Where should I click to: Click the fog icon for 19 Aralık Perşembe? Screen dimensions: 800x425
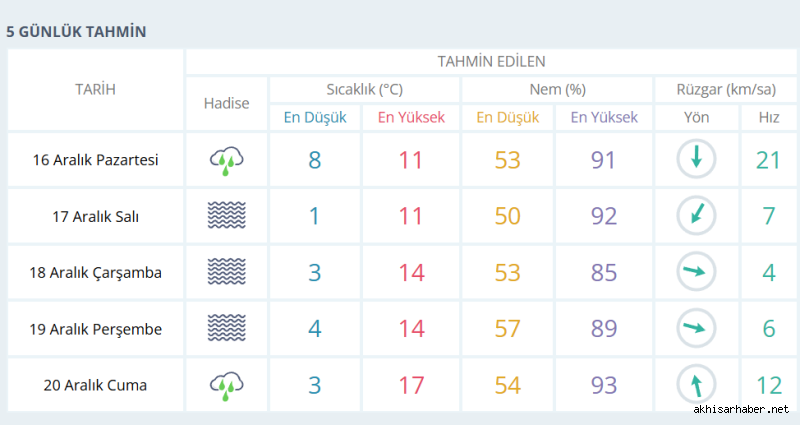227,328
